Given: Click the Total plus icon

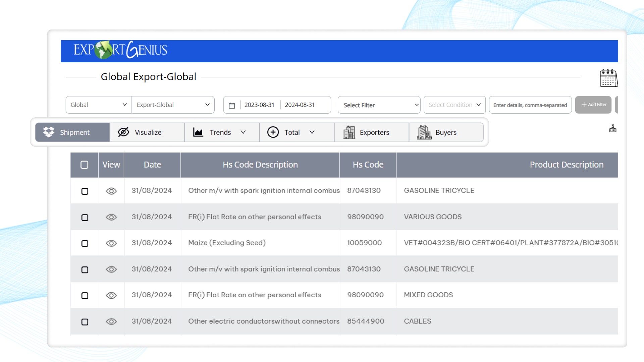Looking at the screenshot, I should coord(273,132).
